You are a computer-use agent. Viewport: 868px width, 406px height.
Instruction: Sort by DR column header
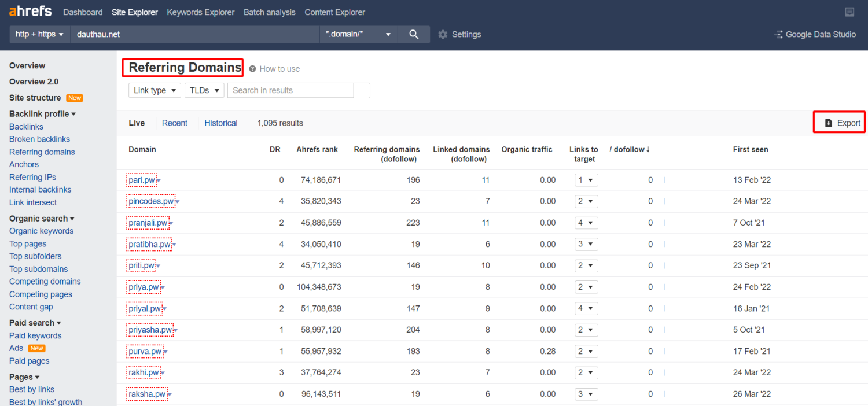coord(275,149)
